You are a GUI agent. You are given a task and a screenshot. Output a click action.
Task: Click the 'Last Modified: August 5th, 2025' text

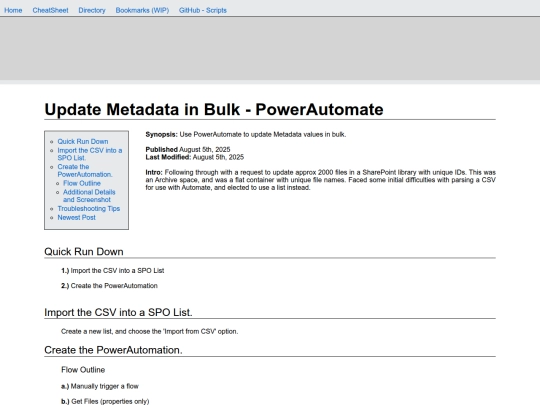click(x=195, y=157)
